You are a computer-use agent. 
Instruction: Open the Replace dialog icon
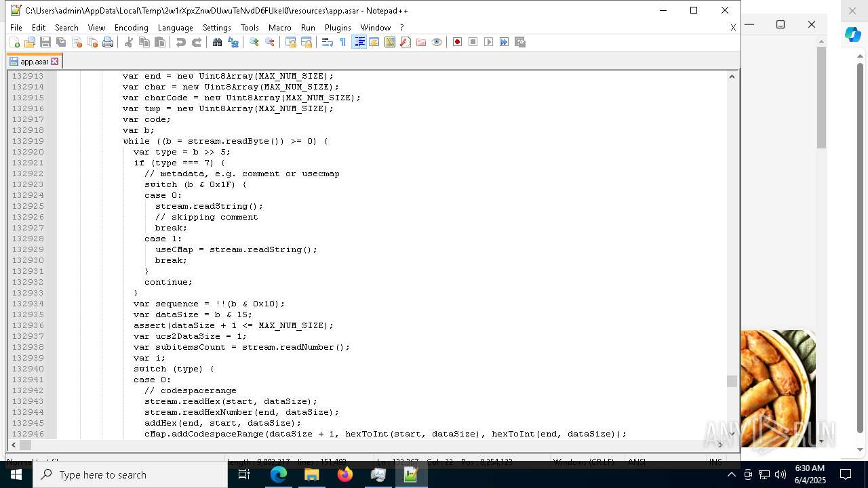click(233, 42)
